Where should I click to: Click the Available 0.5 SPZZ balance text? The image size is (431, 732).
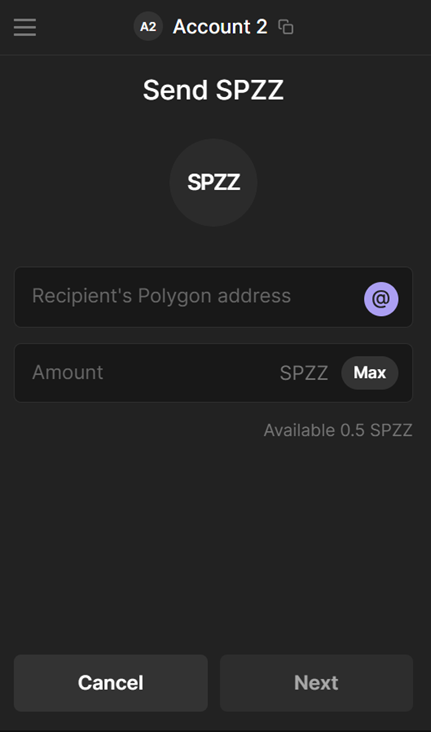338,430
